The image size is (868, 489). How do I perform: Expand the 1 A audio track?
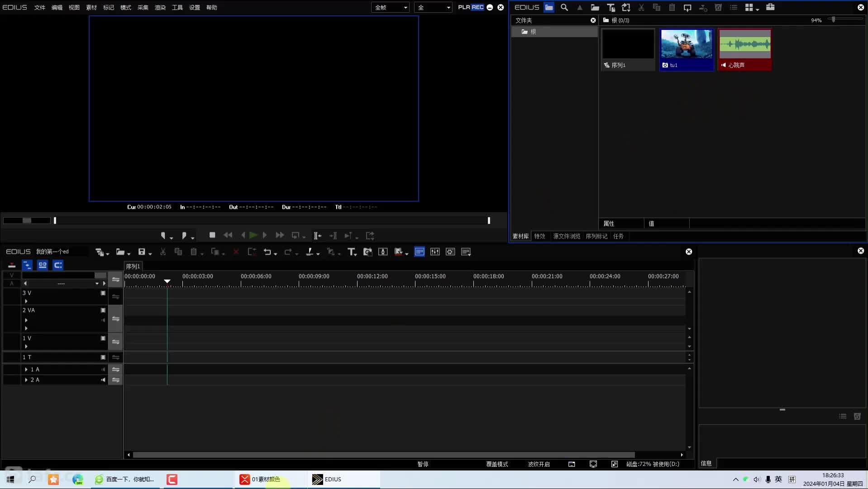26,369
